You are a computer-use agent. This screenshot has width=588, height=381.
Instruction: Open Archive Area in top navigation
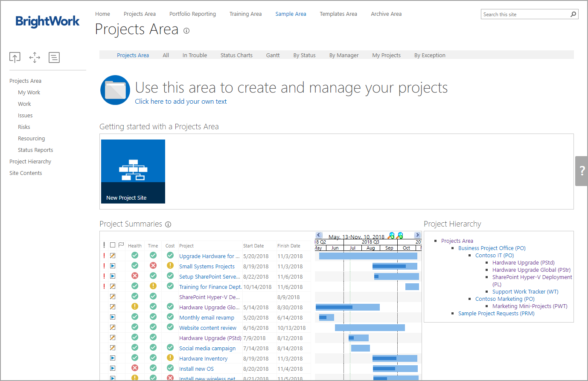[386, 14]
